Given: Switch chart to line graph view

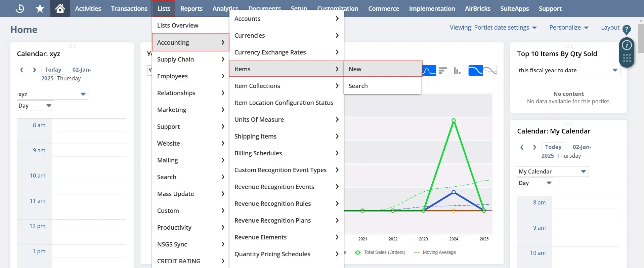Looking at the screenshot, I should coord(429,71).
